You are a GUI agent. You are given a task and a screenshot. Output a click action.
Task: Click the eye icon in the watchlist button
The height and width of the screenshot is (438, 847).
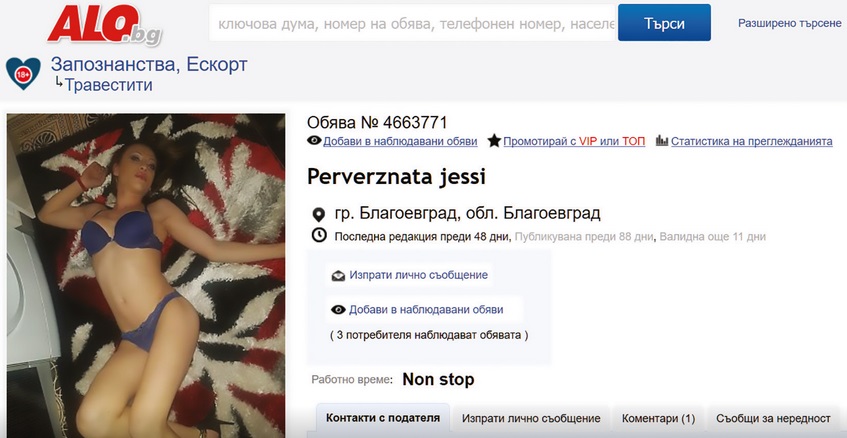click(x=338, y=310)
